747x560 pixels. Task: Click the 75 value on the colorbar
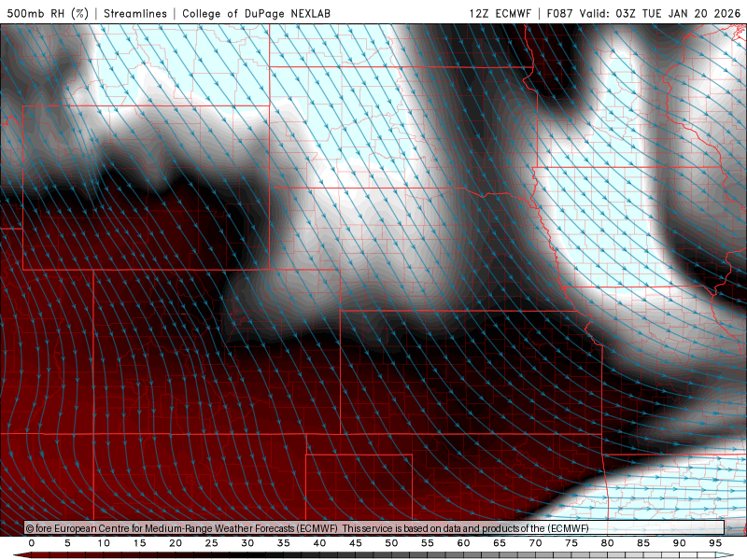(x=571, y=543)
